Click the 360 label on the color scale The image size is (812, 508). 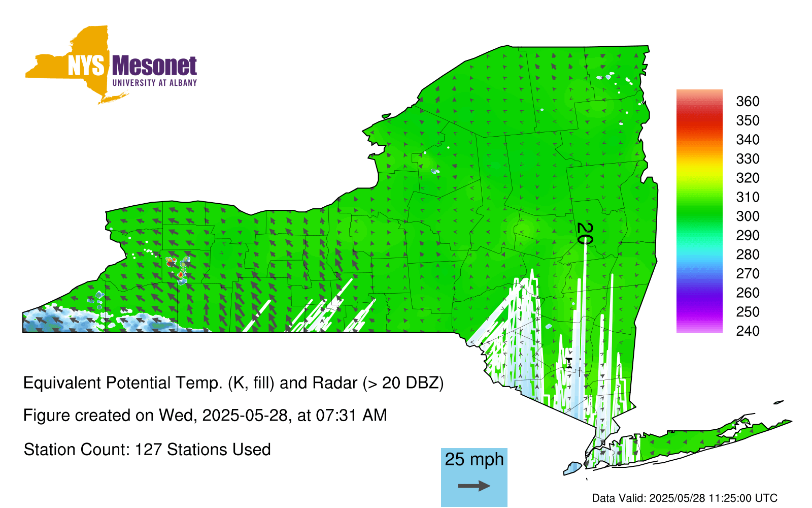click(748, 102)
